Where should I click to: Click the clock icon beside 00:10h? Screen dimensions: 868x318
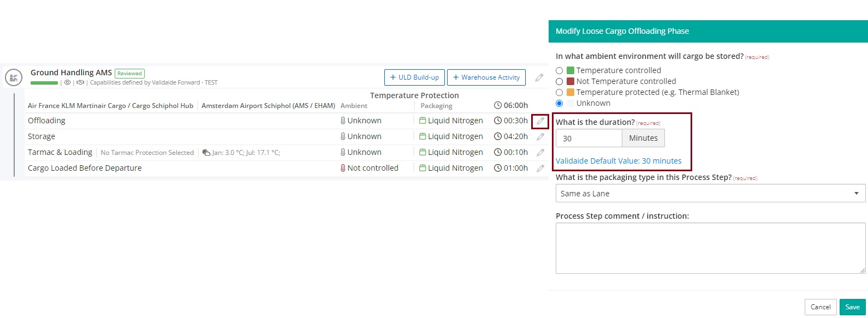(497, 152)
